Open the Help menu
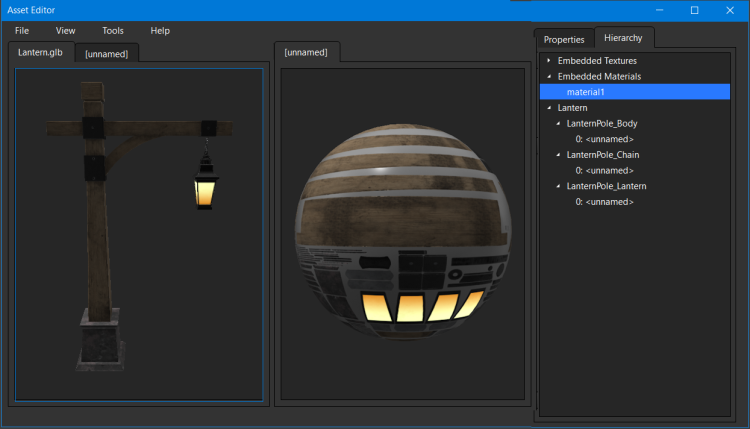Screen dimensions: 750x429 click(160, 31)
